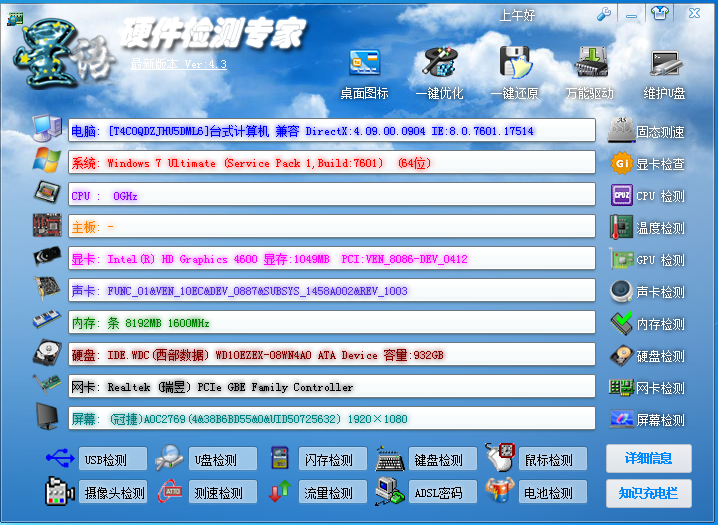Select the Windows 7 Ultimate system field
The width and height of the screenshot is (718, 525).
(332, 162)
